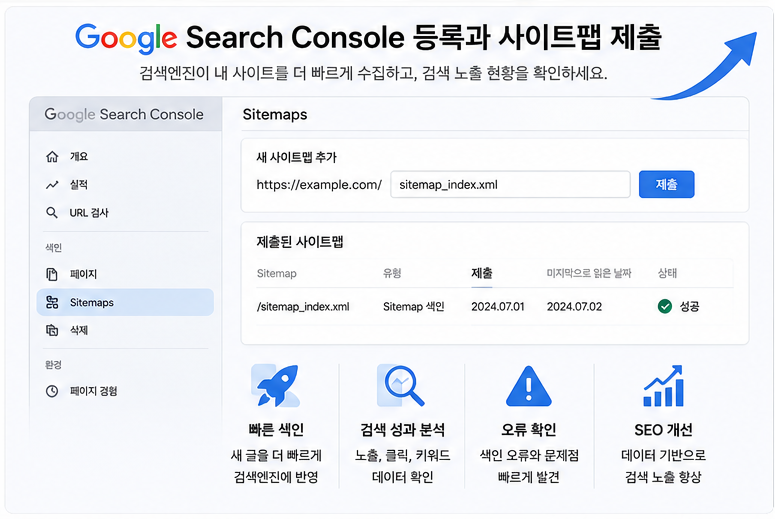Click the Google Search Console sidebar logo
The width and height of the screenshot is (775, 519).
(124, 114)
